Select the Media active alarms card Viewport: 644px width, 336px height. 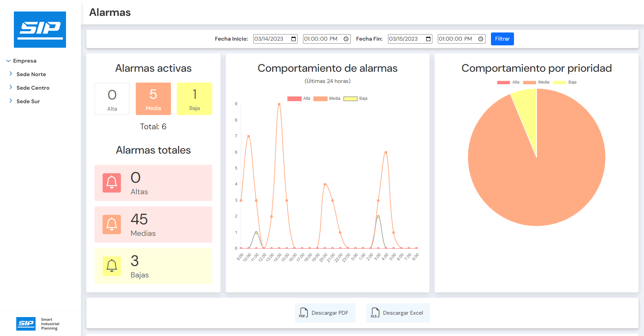(x=153, y=99)
